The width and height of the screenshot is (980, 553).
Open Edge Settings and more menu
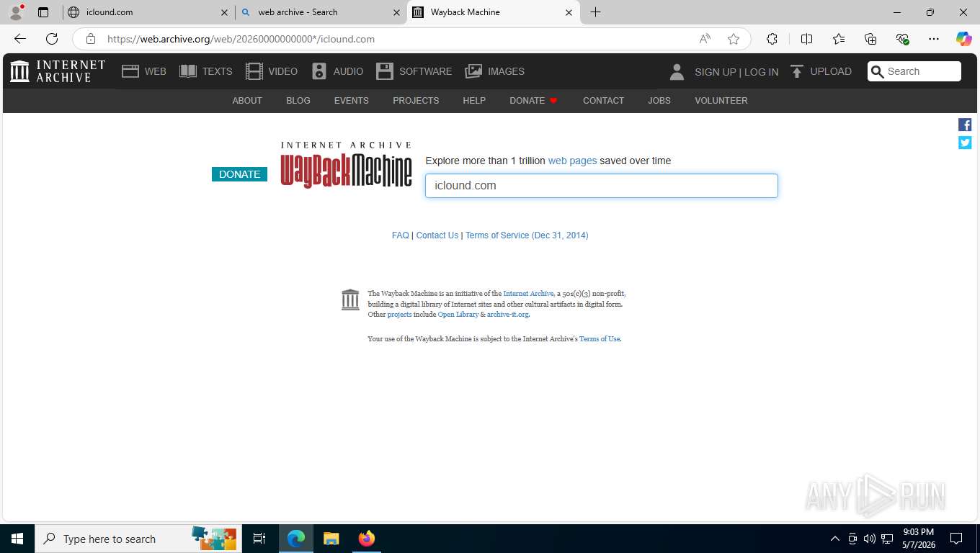coord(934,39)
